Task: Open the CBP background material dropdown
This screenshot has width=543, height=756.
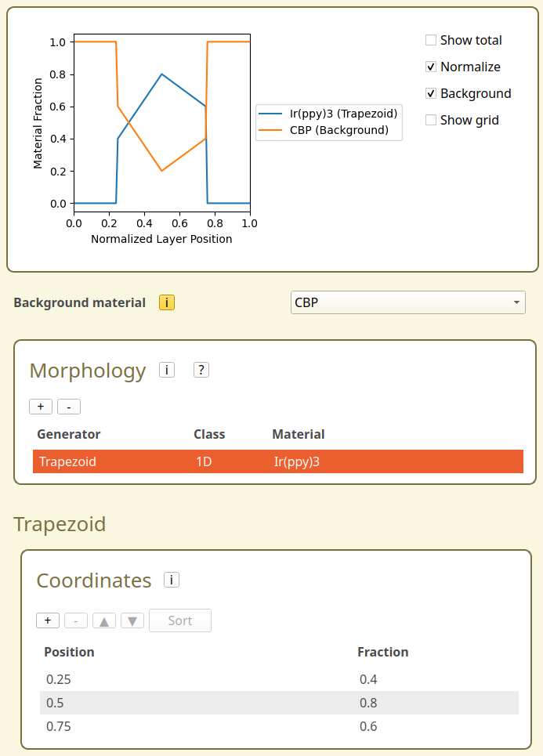Action: click(x=407, y=302)
